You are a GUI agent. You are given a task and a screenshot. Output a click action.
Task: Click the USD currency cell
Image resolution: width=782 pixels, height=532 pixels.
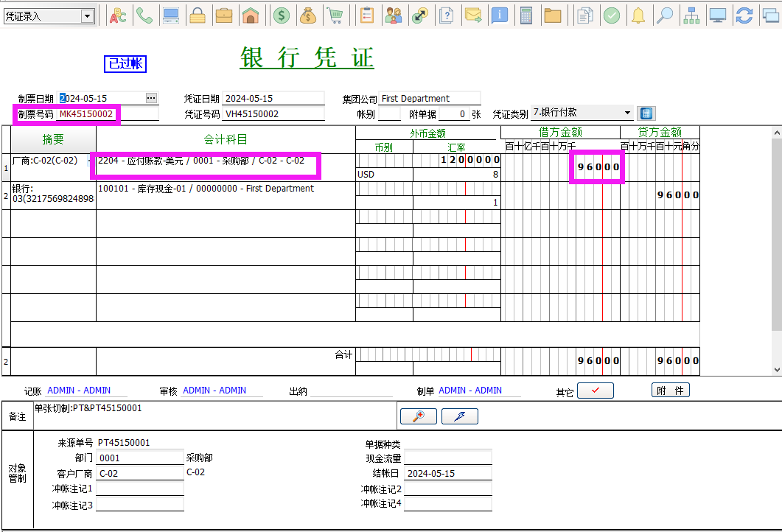(x=385, y=175)
